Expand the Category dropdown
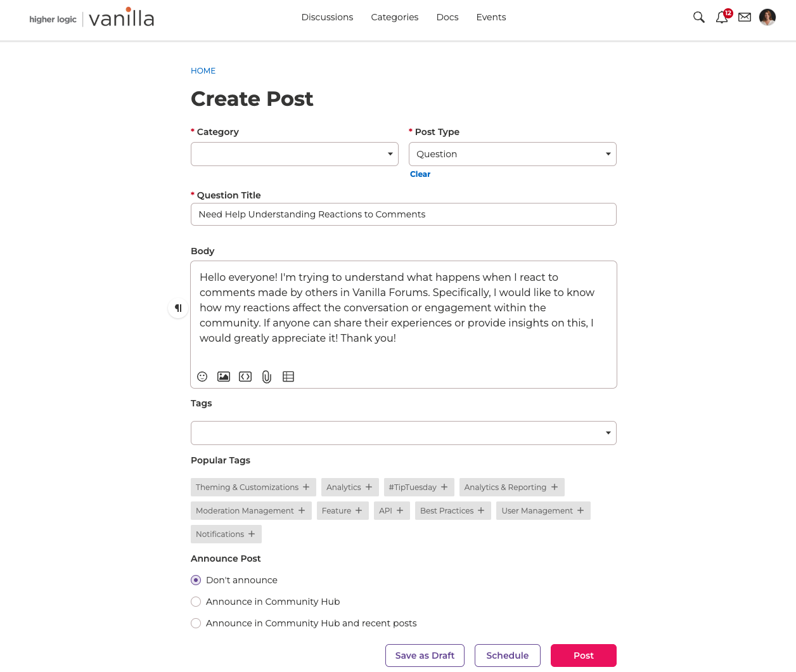Viewport: 796px width, 672px height. click(295, 154)
